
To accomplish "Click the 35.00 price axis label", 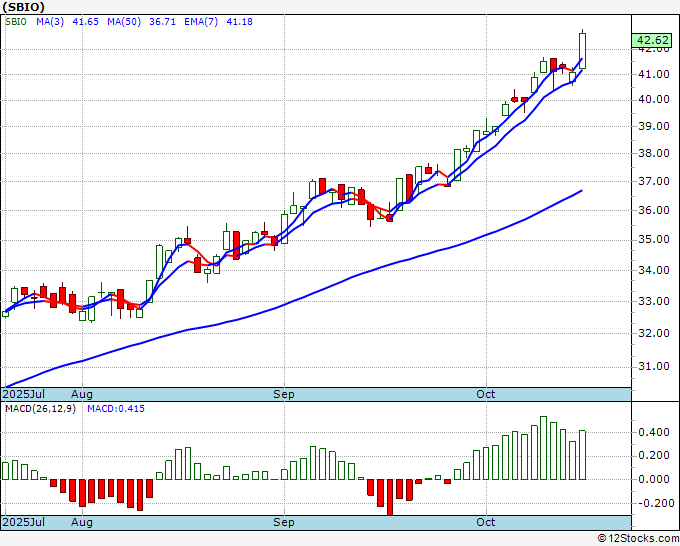I will point(654,239).
